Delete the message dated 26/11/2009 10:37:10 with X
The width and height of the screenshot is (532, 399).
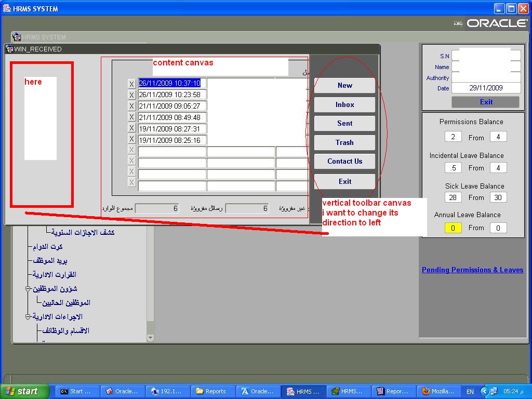131,84
